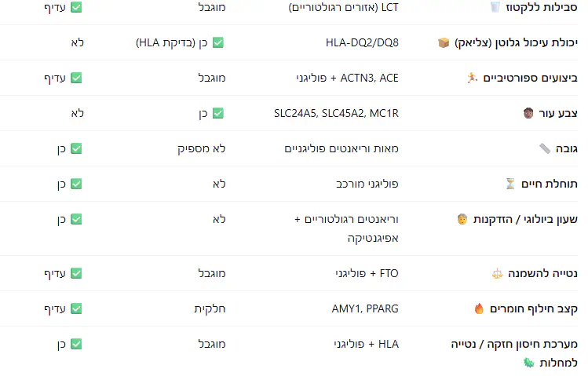Click the SLC24A5, SLC45A2, MC1R text
This screenshot has width=588, height=376.
point(336,113)
